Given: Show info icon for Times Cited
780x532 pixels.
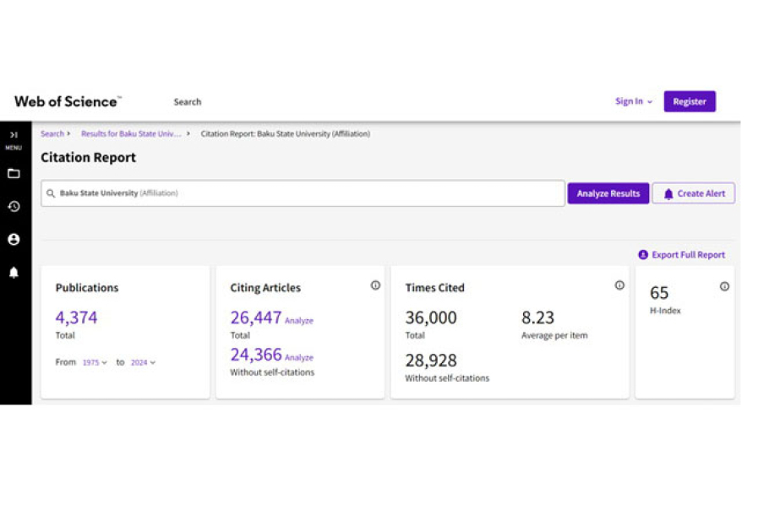Looking at the screenshot, I should (619, 285).
